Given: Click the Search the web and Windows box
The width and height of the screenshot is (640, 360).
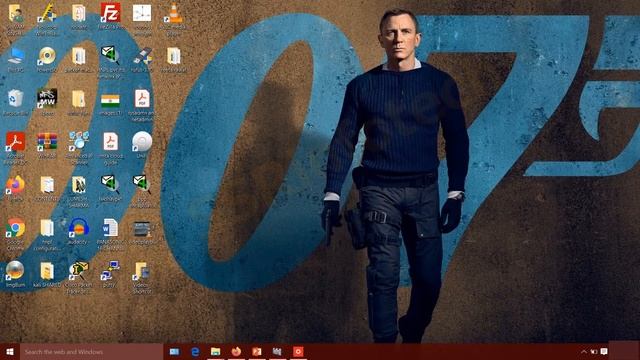Looking at the screenshot, I should point(92,351).
